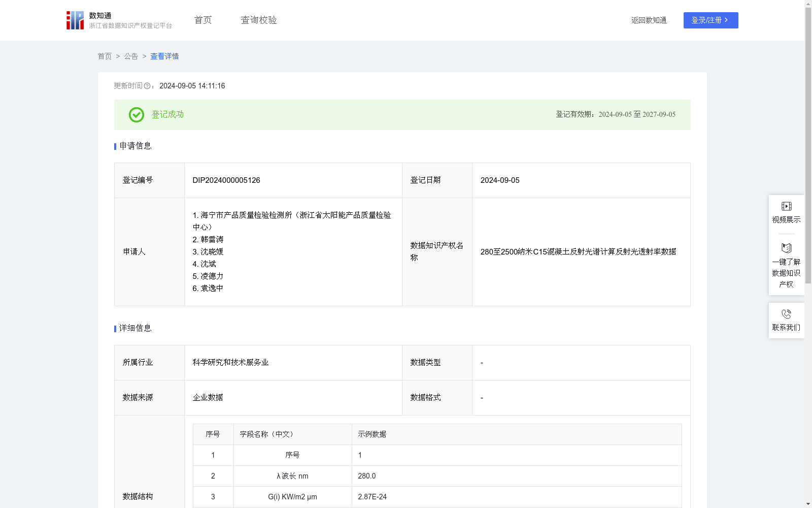Click the scrollbar up arrow

[x=808, y=4]
